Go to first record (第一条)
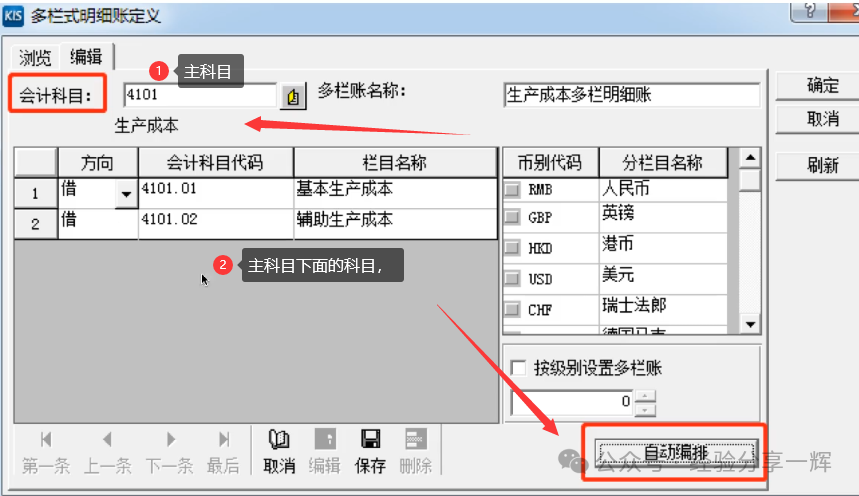The width and height of the screenshot is (859, 496). tap(46, 440)
